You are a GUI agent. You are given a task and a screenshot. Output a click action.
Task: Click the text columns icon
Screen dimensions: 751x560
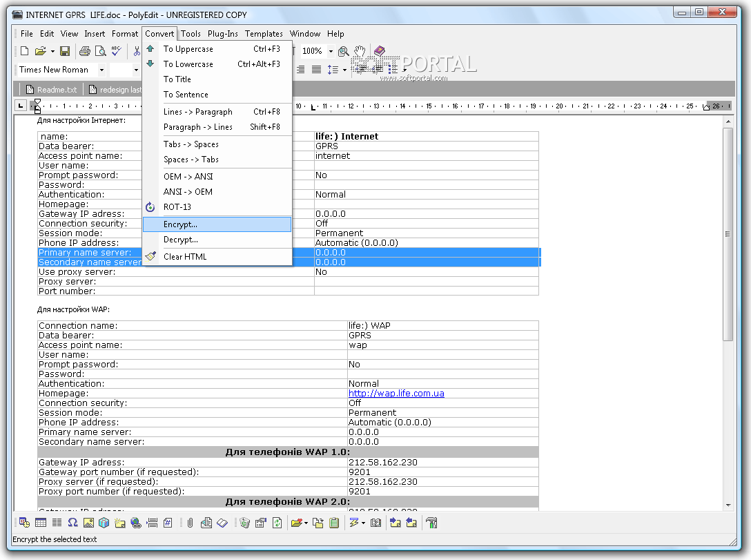pos(57,523)
